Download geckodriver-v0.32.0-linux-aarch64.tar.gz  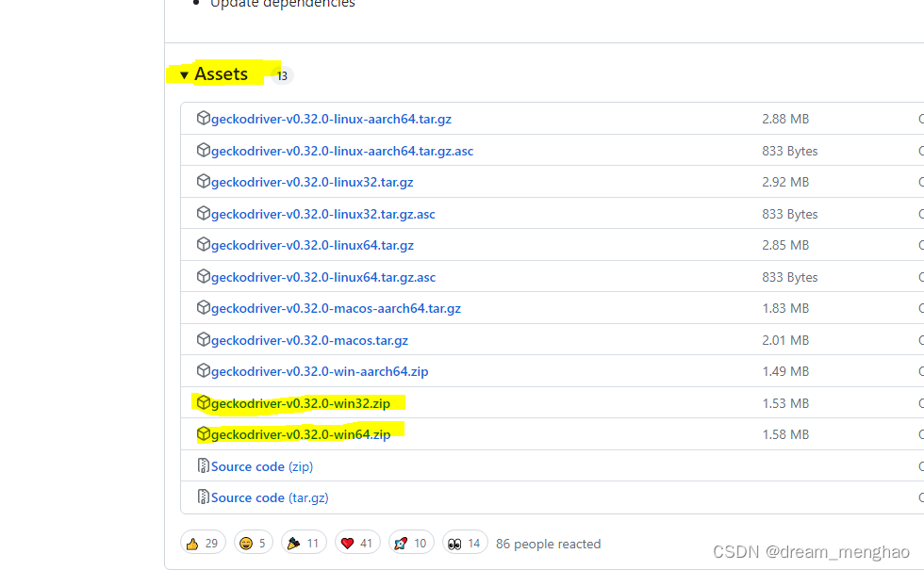click(x=331, y=119)
